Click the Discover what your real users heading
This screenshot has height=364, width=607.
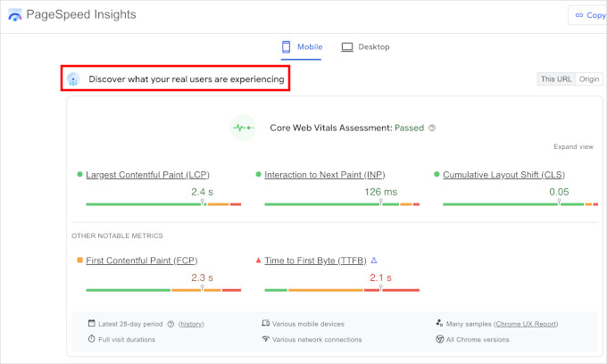pyautogui.click(x=187, y=79)
